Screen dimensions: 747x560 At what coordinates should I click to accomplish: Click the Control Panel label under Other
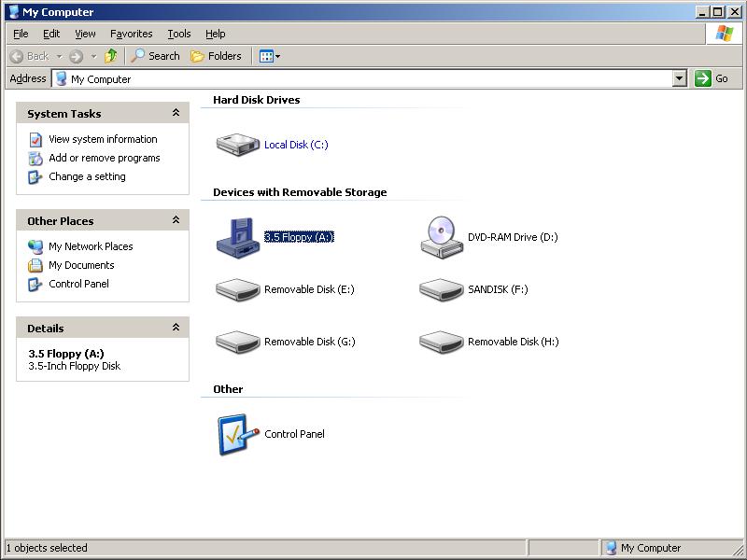[x=294, y=434]
